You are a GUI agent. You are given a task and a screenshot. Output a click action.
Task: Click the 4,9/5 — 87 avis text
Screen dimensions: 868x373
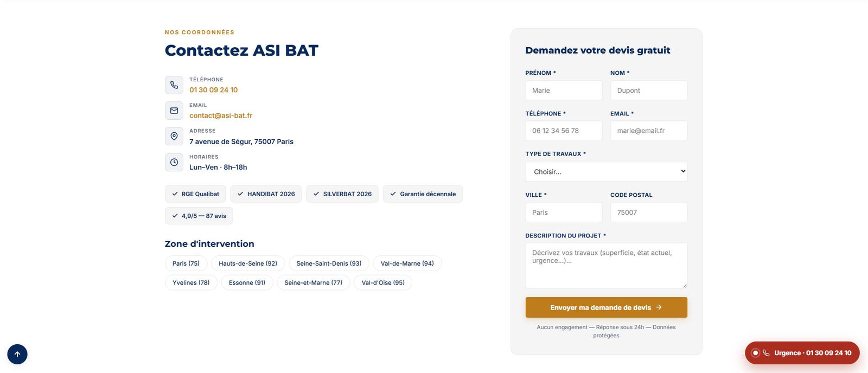[x=204, y=216]
